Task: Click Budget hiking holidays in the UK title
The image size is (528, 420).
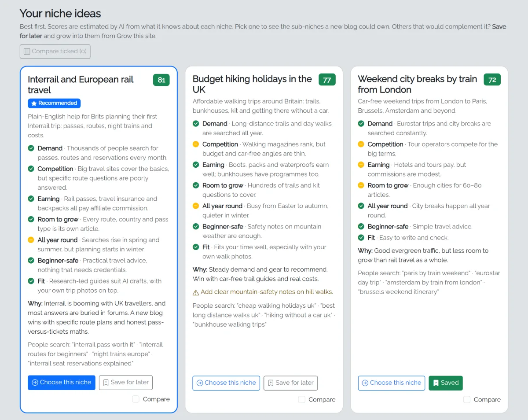Action: click(252, 84)
